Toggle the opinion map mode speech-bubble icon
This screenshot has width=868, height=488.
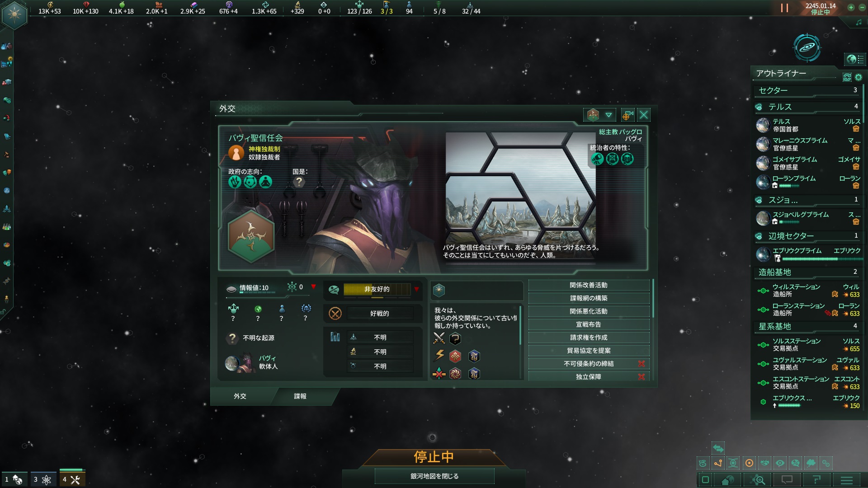795,463
